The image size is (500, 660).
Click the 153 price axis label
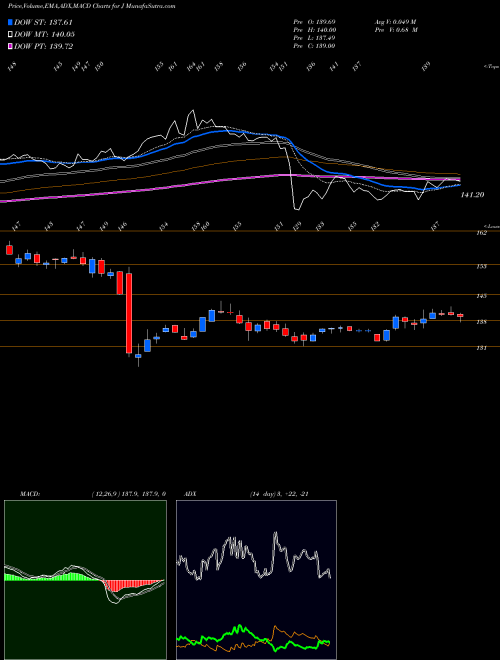[481, 266]
